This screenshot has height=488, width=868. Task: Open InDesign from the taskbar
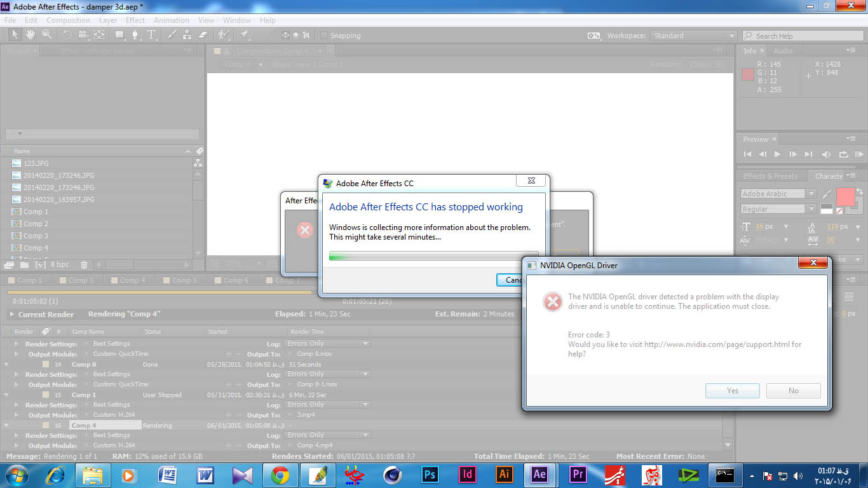(467, 474)
